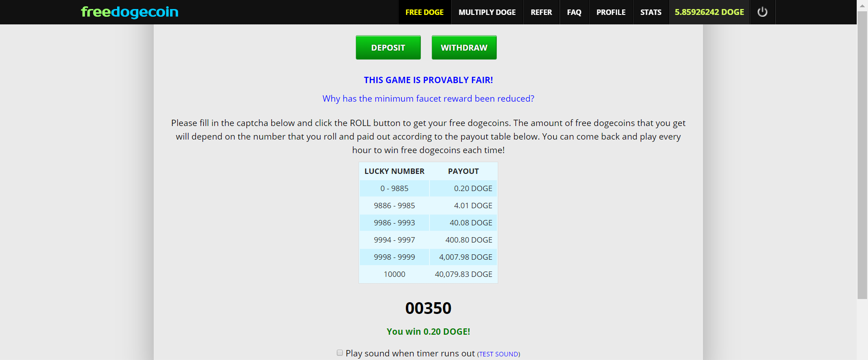Select the 9886 - 9985 range cell
Screen dimensions: 868x360
(394, 206)
